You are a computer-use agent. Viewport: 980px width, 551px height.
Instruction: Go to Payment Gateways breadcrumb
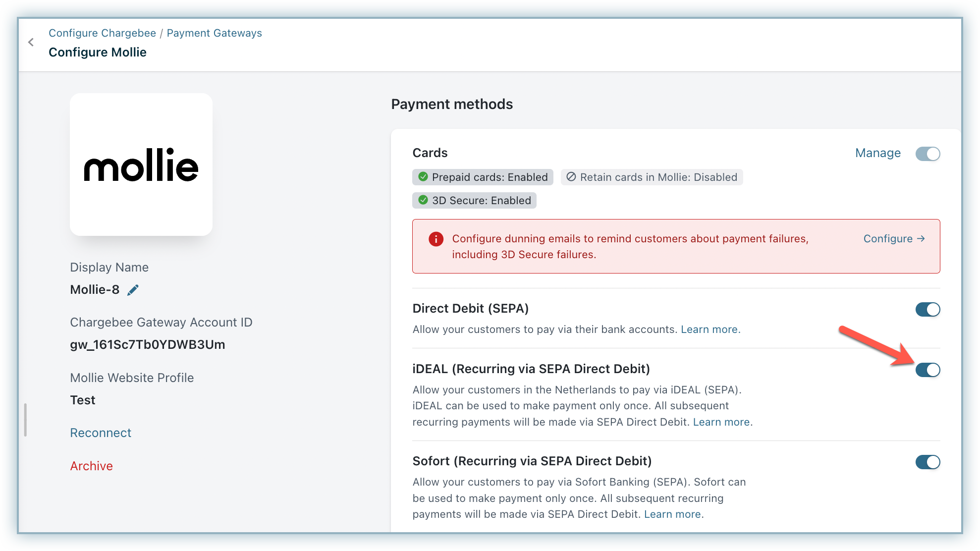214,33
